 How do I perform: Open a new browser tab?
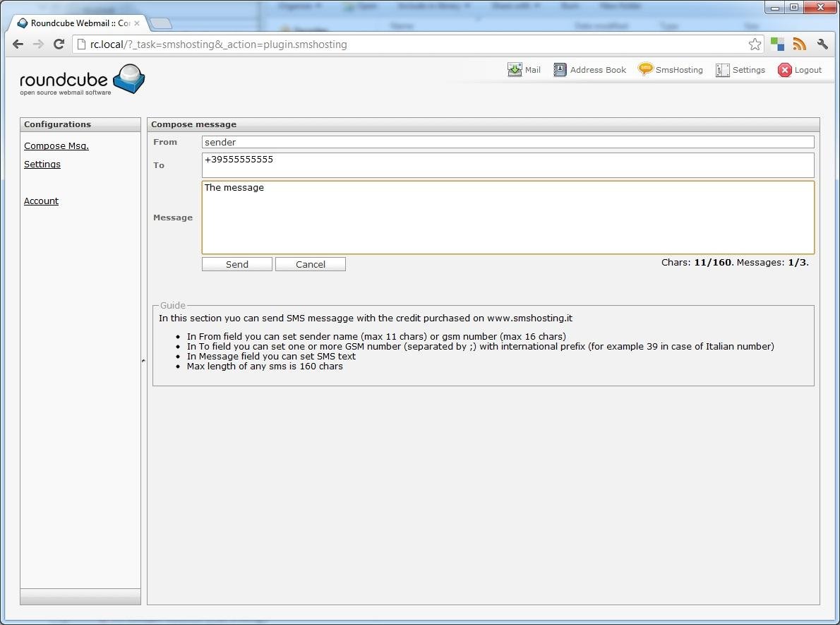point(161,23)
